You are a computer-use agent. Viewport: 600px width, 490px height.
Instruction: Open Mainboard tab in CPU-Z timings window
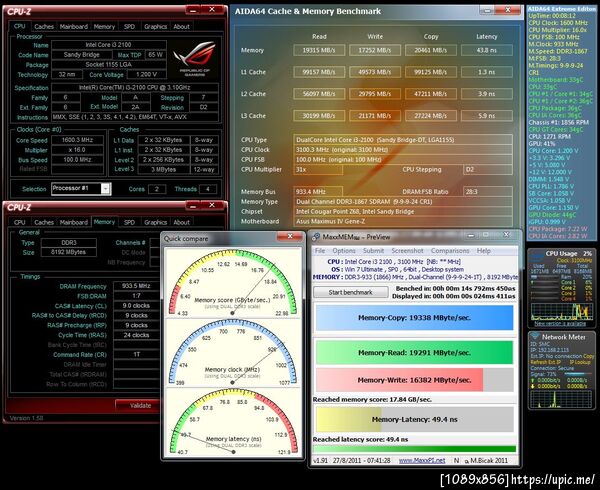click(74, 223)
